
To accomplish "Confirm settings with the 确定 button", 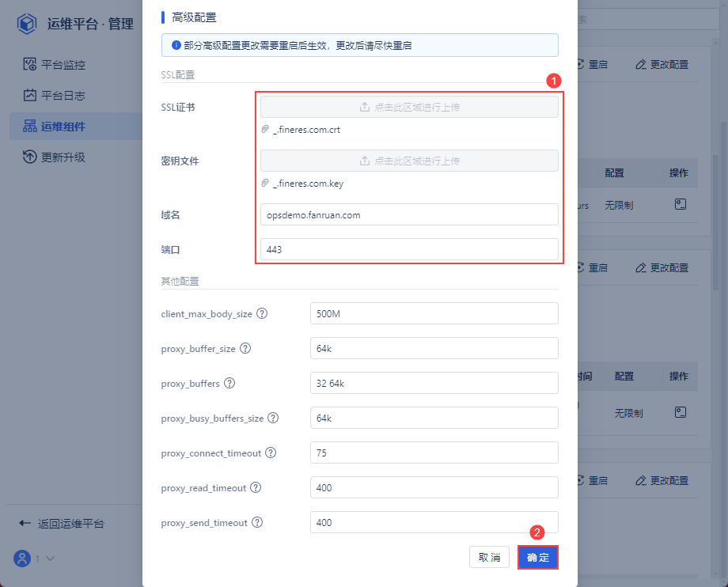I will pyautogui.click(x=537, y=557).
